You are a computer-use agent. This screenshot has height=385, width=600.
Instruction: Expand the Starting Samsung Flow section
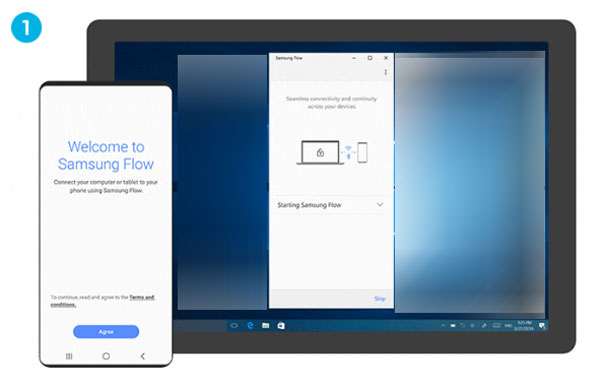tap(331, 205)
